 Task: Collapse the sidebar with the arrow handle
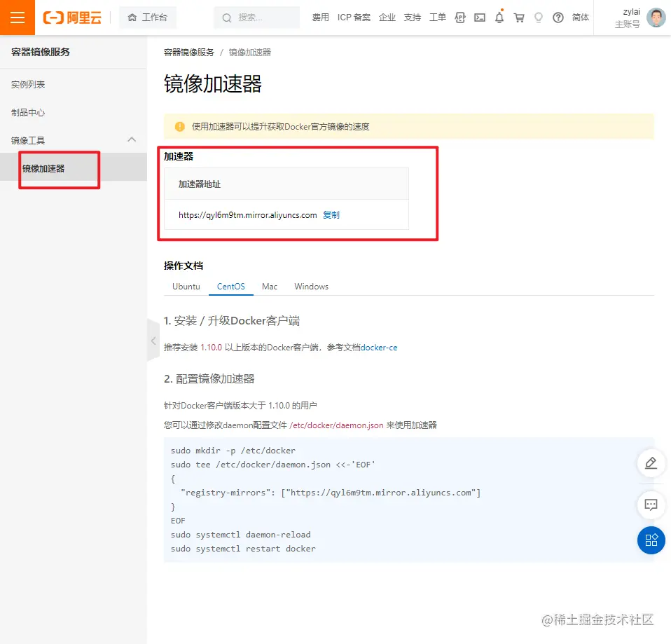pyautogui.click(x=153, y=341)
